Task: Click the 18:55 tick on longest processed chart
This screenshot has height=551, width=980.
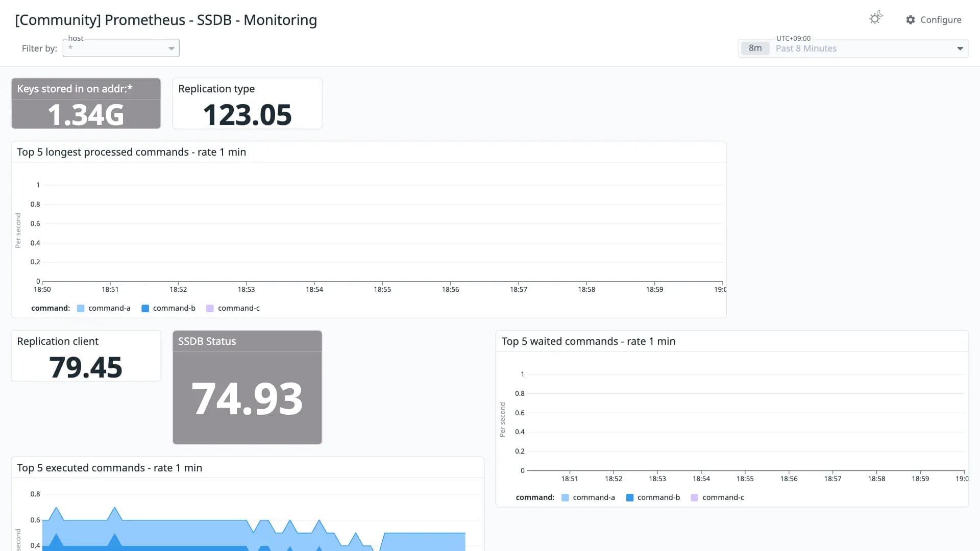Action: pyautogui.click(x=382, y=289)
